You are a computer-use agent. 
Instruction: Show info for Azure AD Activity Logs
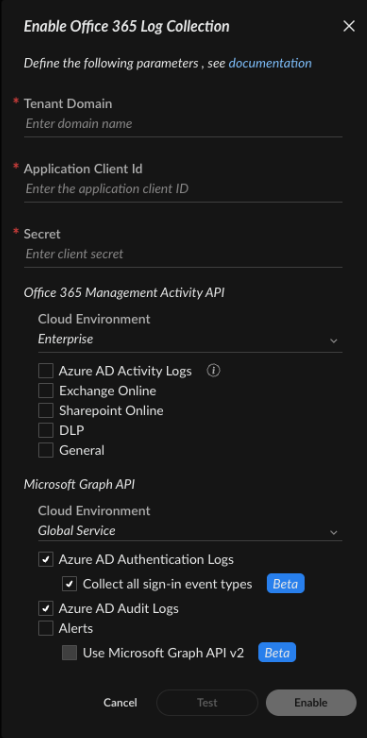tap(213, 371)
